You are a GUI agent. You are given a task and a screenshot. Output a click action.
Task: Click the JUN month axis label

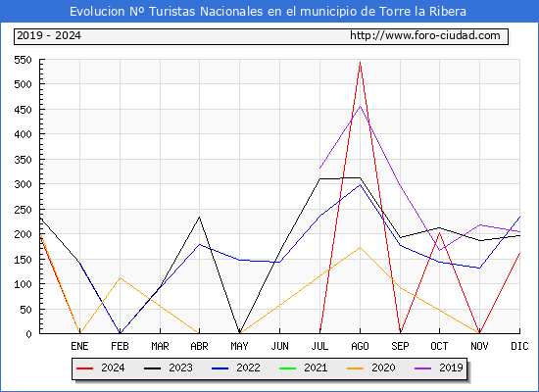pos(280,346)
